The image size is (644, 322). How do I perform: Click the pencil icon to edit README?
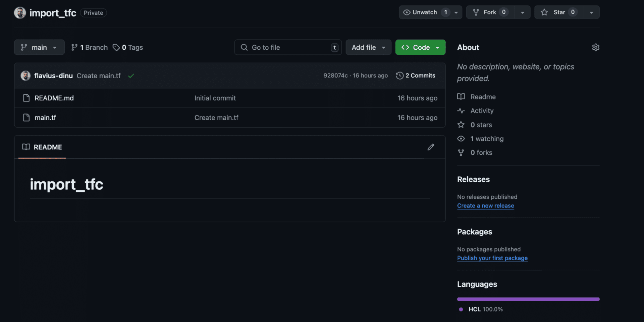(x=431, y=147)
